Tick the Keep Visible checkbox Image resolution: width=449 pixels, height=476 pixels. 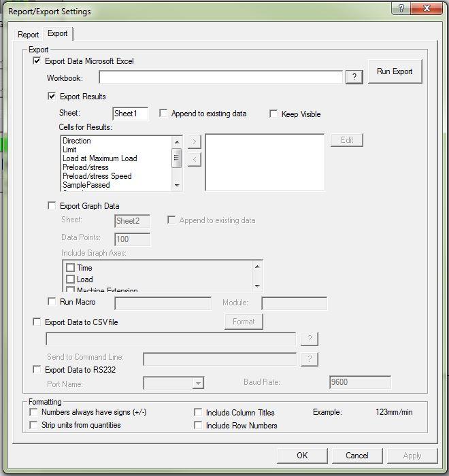coord(273,114)
